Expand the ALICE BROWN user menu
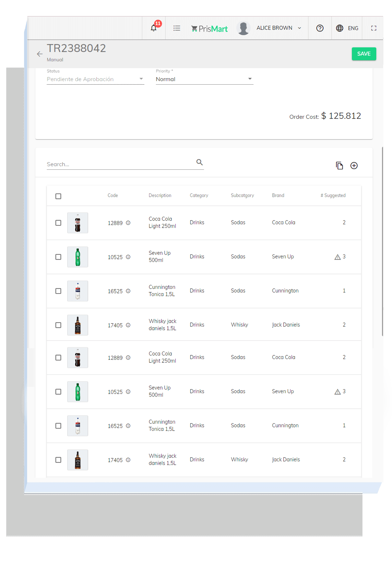This screenshot has width=392, height=583. (x=279, y=28)
